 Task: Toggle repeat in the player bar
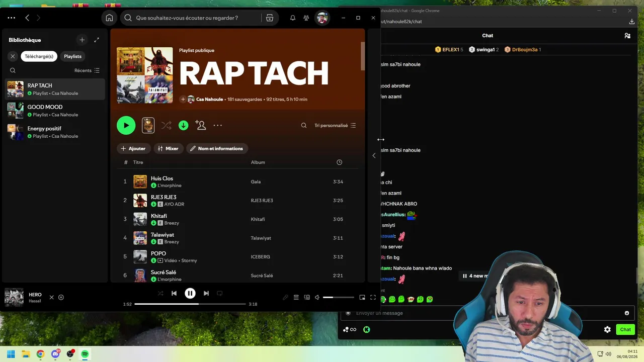(219, 293)
